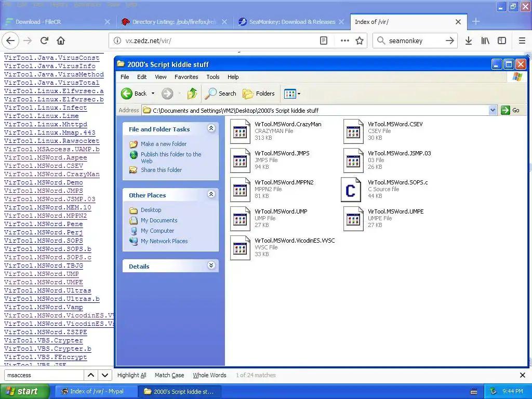Viewport: 532px width, 399px height.
Task: Select the VirTool.MSWord.CSEV file icon
Action: 353,131
